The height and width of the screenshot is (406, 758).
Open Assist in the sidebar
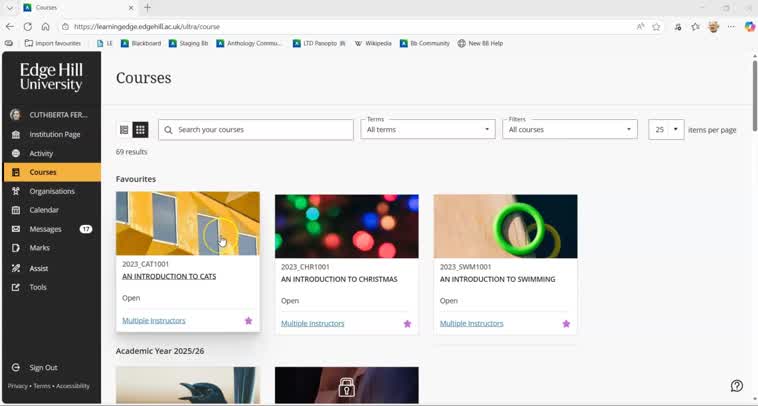tap(52, 268)
